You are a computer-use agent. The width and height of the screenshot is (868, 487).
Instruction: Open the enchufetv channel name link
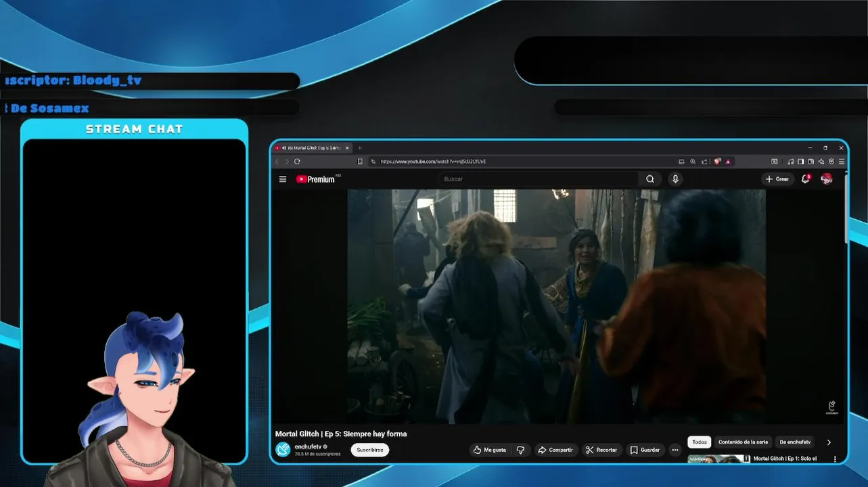click(x=308, y=447)
